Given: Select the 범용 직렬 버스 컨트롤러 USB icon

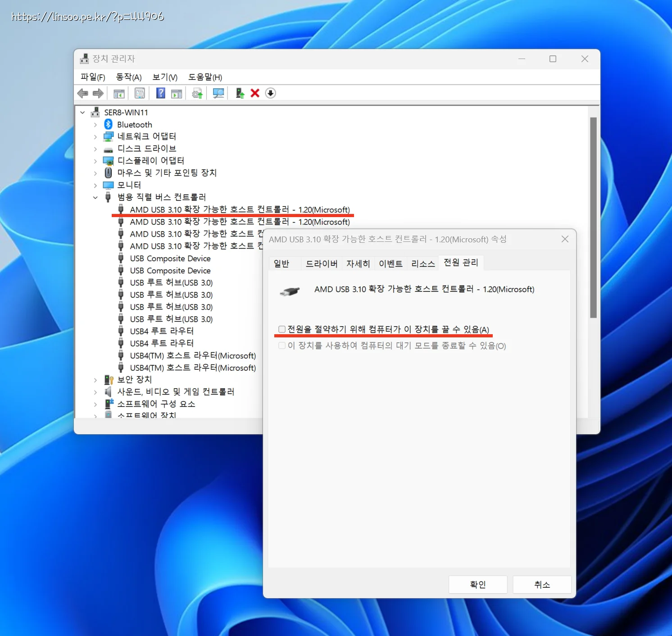Looking at the screenshot, I should [x=108, y=197].
